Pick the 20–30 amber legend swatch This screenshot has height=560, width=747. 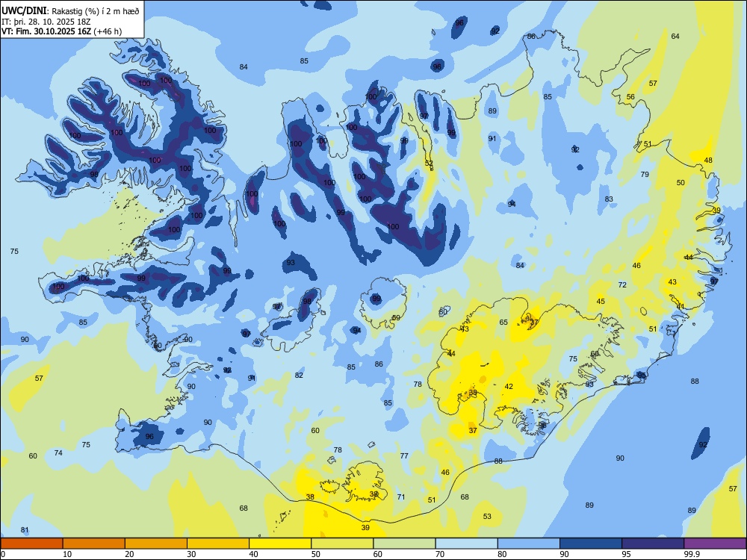[156, 544]
